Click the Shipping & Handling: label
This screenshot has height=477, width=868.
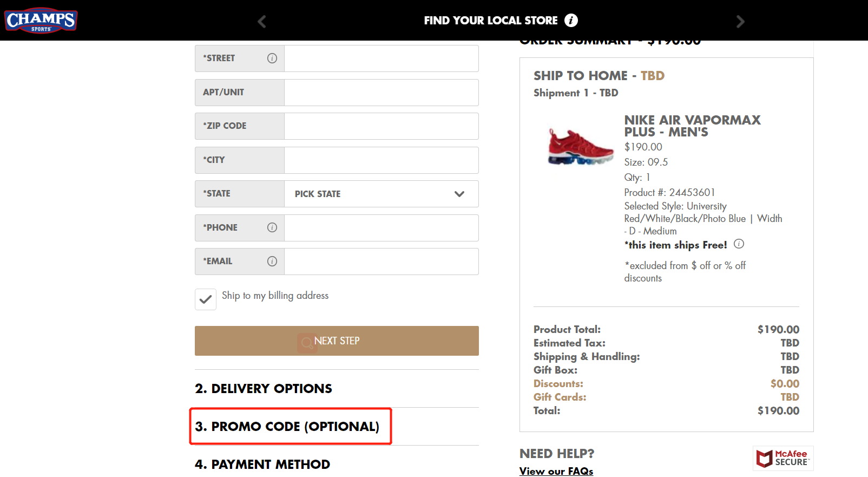pos(587,357)
